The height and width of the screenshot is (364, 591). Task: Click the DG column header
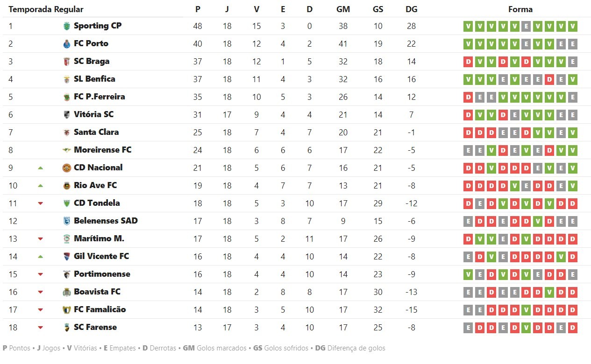coord(411,9)
